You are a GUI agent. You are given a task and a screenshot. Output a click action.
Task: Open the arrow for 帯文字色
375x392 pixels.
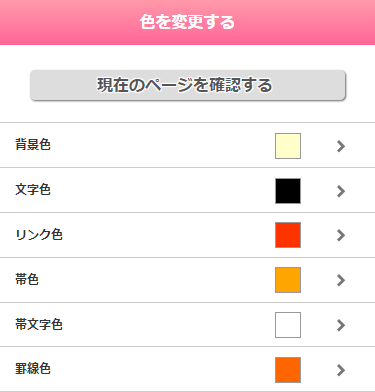tap(341, 325)
